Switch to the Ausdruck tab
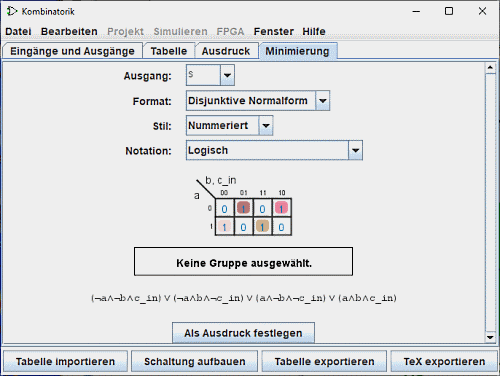The width and height of the screenshot is (500, 376). coord(226,51)
